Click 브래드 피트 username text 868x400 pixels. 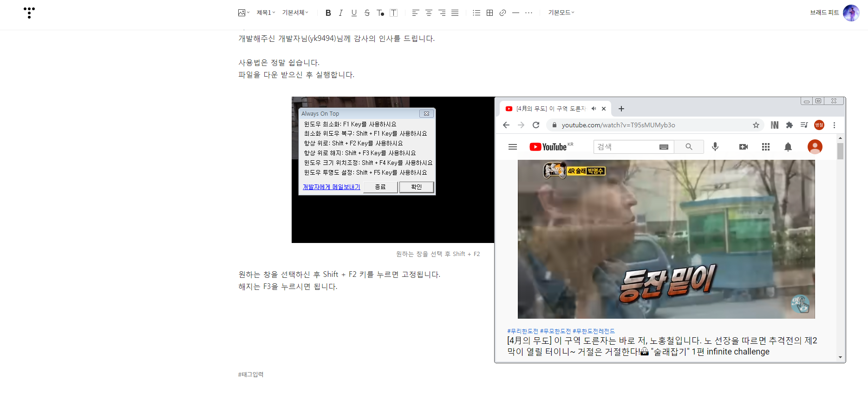pos(824,13)
